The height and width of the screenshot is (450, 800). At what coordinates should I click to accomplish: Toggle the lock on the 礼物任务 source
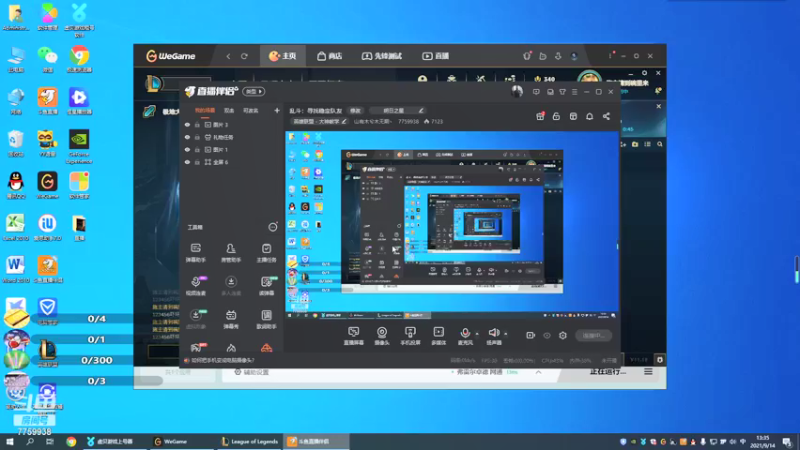coord(197,137)
